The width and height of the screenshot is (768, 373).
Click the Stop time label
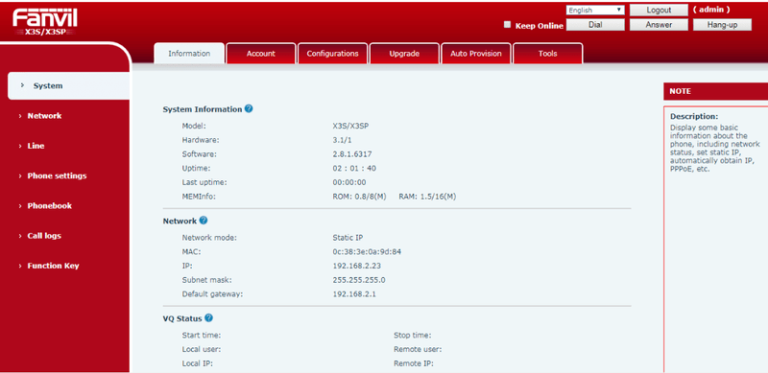pyautogui.click(x=412, y=335)
